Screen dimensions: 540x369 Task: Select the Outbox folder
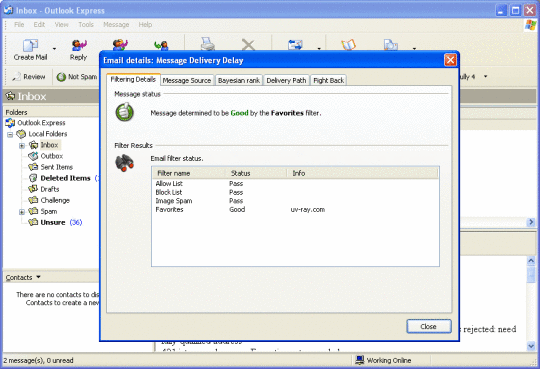(x=52, y=156)
